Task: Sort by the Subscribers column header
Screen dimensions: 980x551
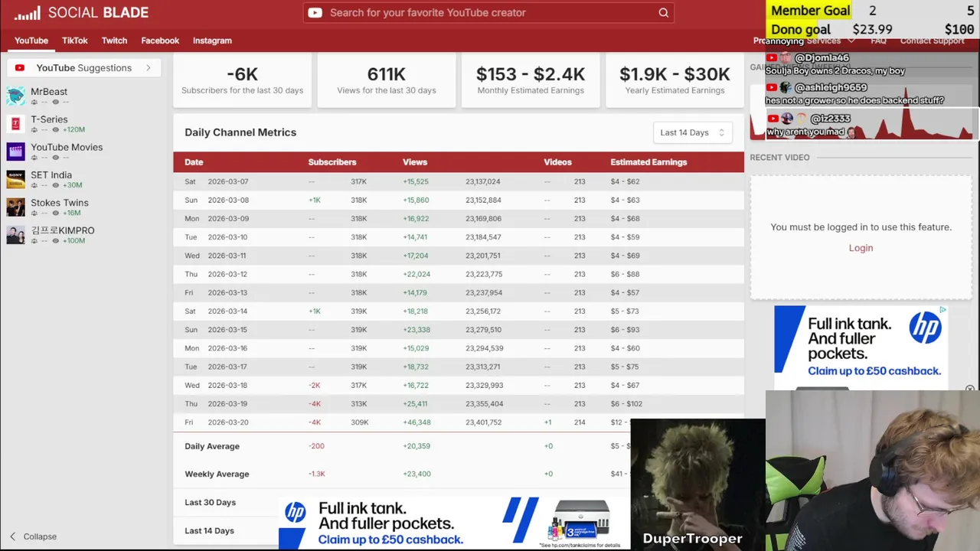Action: 332,162
